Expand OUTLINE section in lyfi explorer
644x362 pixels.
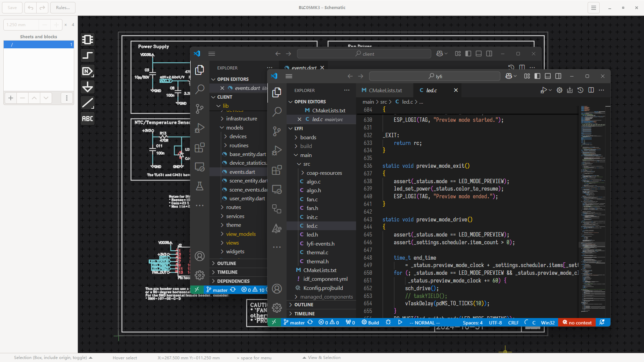[321, 305]
